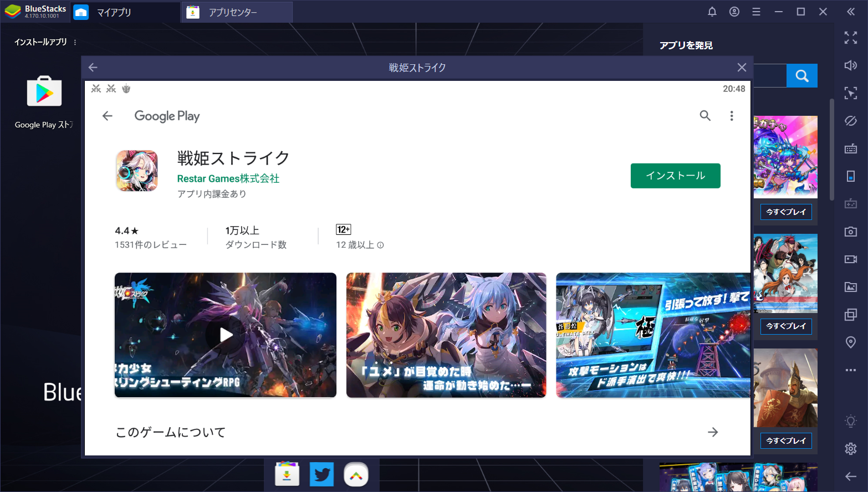Image resolution: width=868 pixels, height=492 pixels.
Task: Open BlueStacks settings gear
Action: 851,449
